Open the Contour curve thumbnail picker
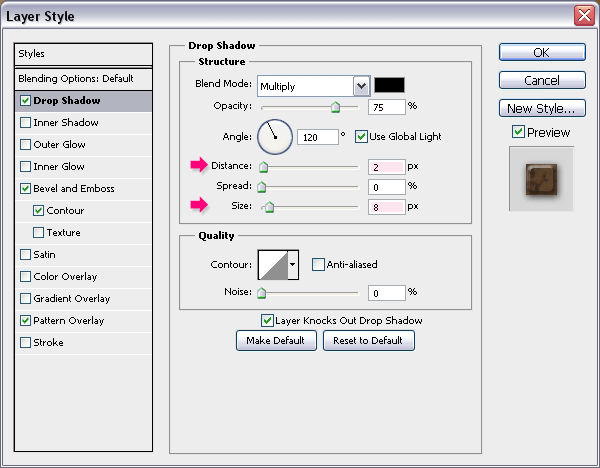Image resolution: width=600 pixels, height=468 pixels. pyautogui.click(x=273, y=265)
